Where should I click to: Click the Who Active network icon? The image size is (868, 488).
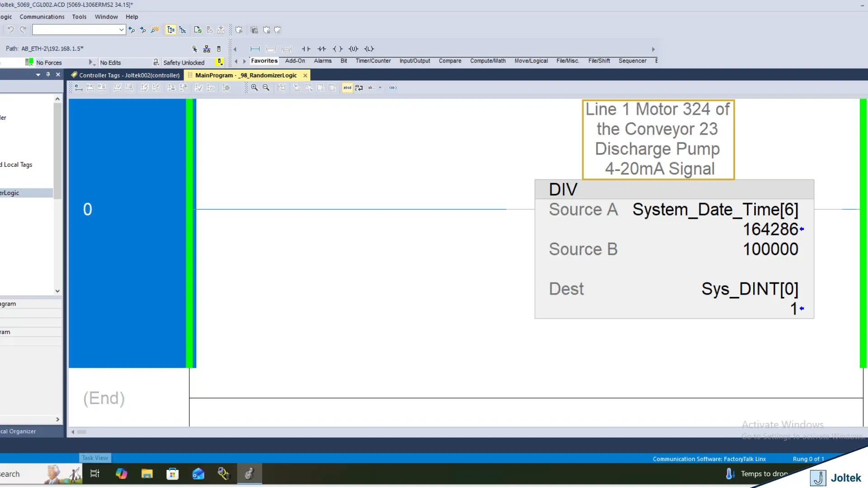point(207,49)
